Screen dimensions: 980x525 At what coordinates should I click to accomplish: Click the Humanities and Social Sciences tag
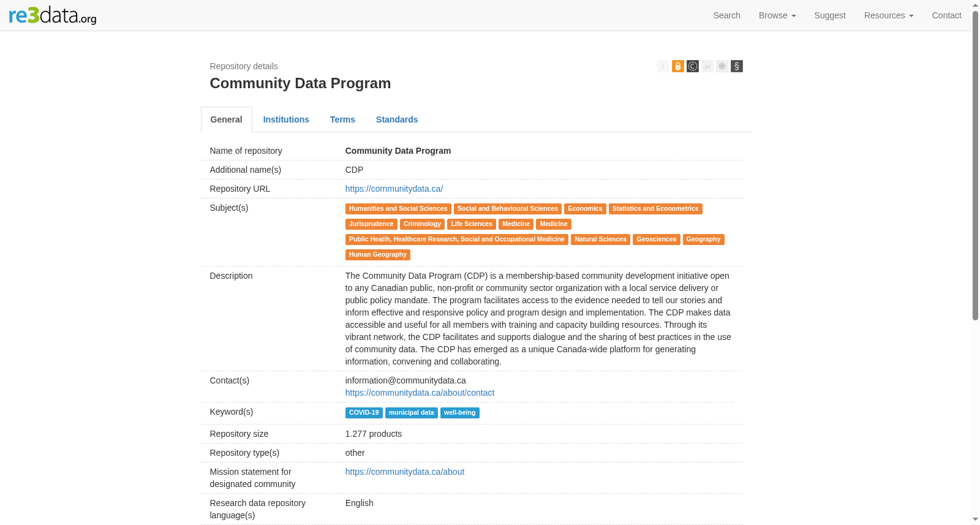click(x=398, y=209)
